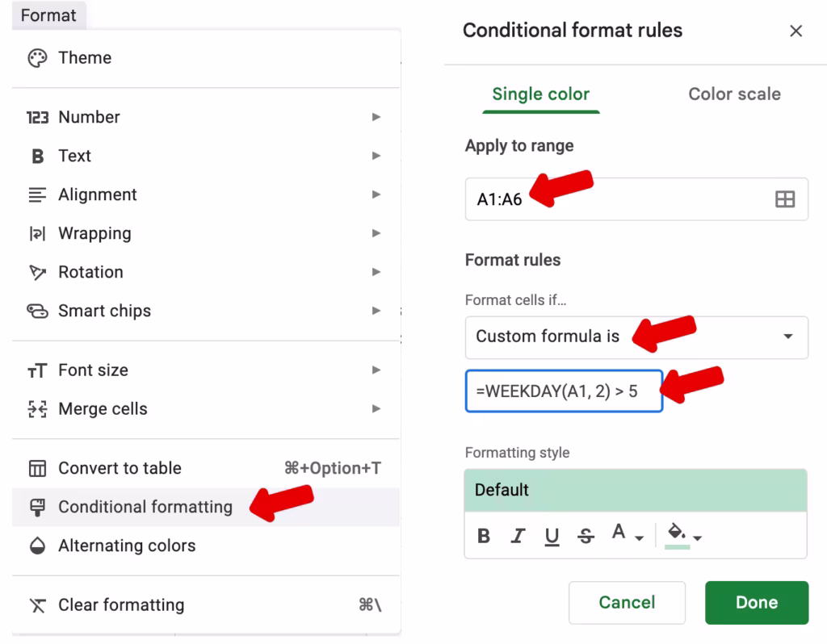The image size is (827, 644).
Task: Open the fill color swatch picker
Action: pos(677,533)
